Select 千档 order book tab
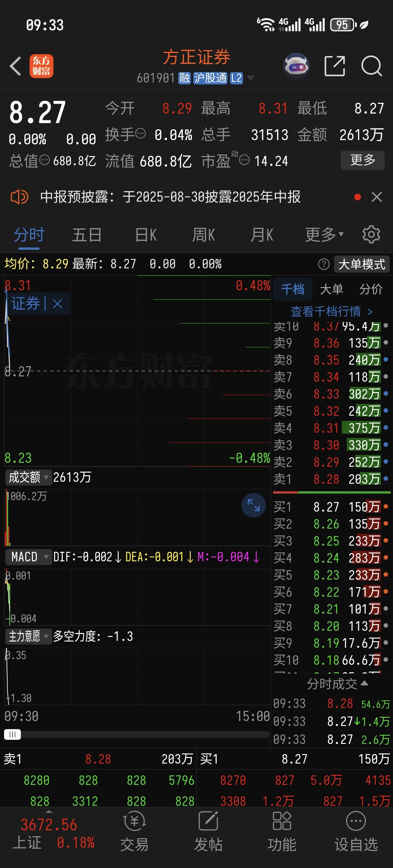Viewport: 393px width, 868px height. pos(292,289)
